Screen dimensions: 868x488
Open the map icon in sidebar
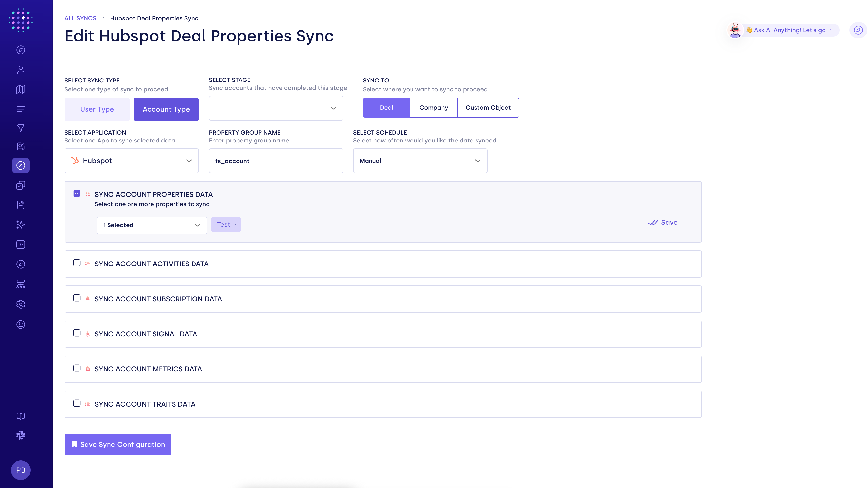click(21, 89)
